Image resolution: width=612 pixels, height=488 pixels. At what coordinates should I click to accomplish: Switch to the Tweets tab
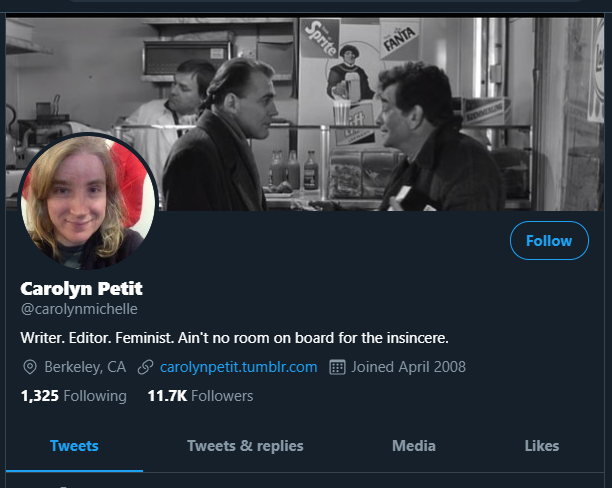click(74, 446)
